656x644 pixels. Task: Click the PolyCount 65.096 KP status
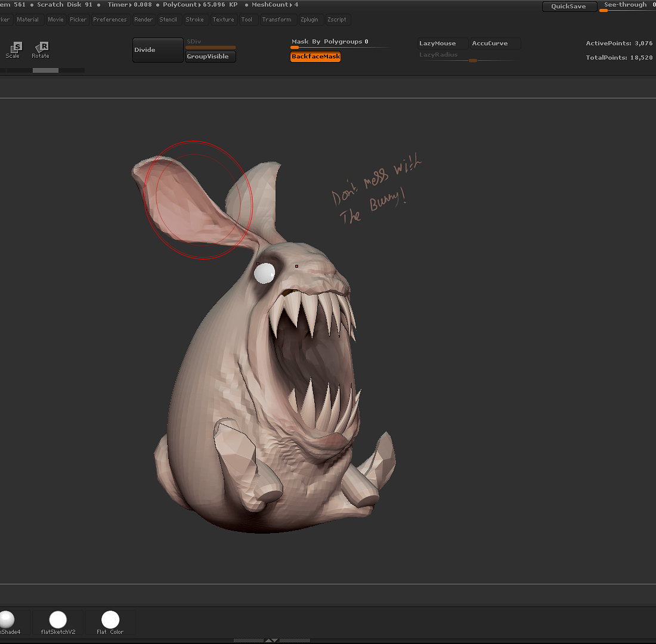200,5
